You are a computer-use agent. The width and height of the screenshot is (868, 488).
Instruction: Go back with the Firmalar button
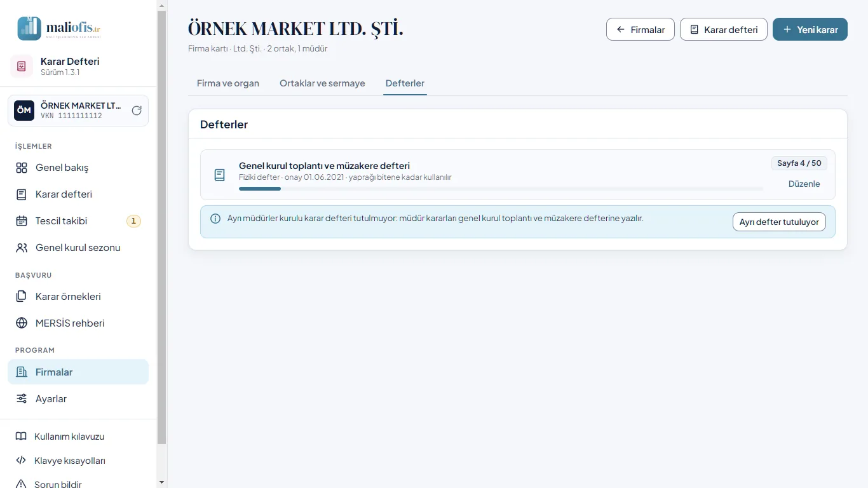[x=641, y=29]
